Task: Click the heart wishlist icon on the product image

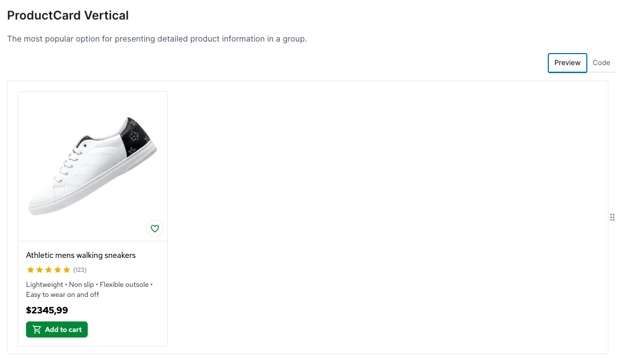Action: [154, 228]
